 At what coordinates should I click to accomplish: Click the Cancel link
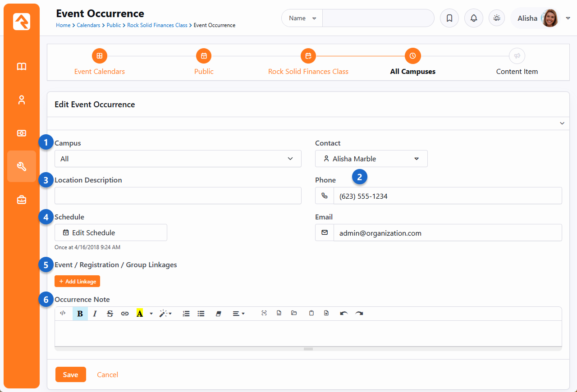108,374
